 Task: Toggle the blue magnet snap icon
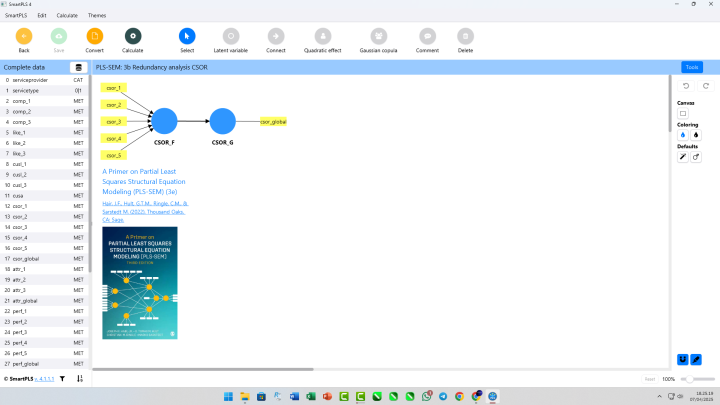683,360
